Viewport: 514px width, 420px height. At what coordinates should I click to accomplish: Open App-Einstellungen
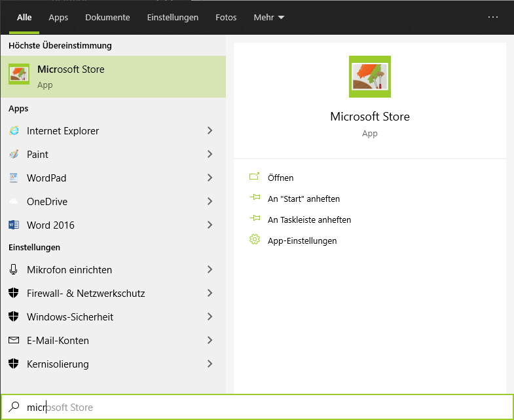(x=302, y=241)
